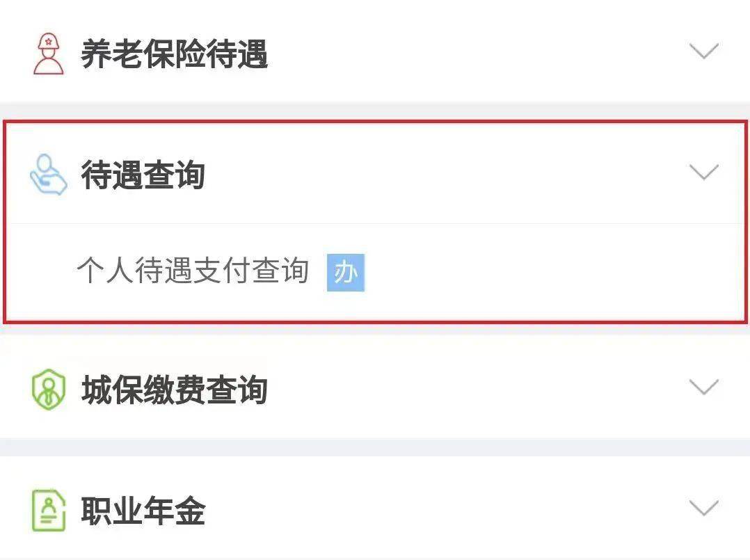Tap the blank area of the 个人待遇支付查询 row

coord(550,273)
